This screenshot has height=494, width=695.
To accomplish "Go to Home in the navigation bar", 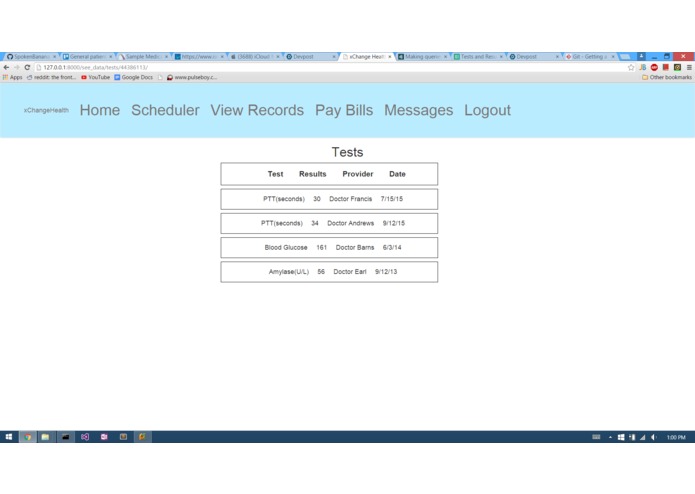I will pyautogui.click(x=100, y=110).
